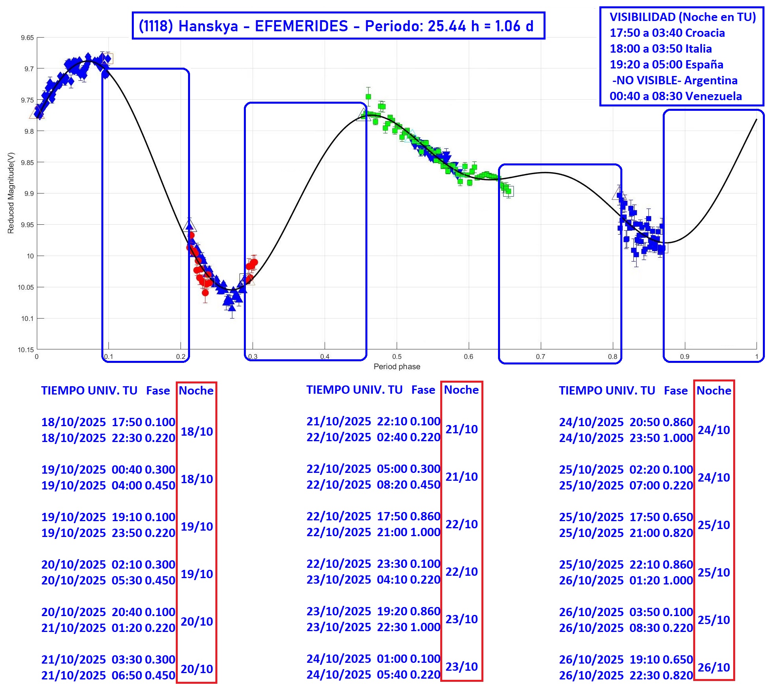Click the Hanskya EFEMERIDES title box
Image resolution: width=770 pixels, height=700 pixels.
pyautogui.click(x=338, y=26)
